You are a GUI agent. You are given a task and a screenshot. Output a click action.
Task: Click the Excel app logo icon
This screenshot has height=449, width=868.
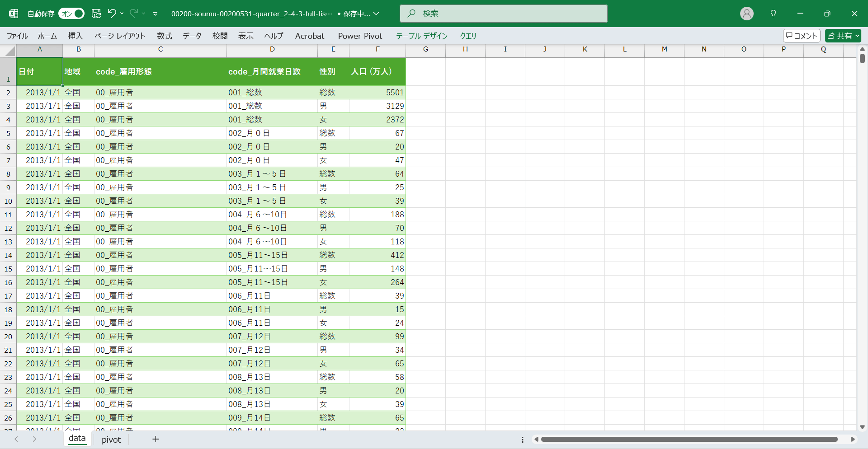pos(14,14)
